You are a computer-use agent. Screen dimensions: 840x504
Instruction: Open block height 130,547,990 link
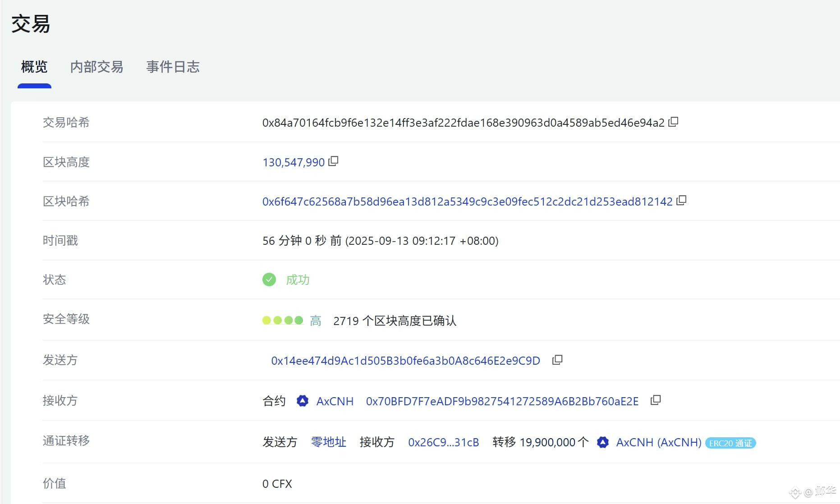294,162
